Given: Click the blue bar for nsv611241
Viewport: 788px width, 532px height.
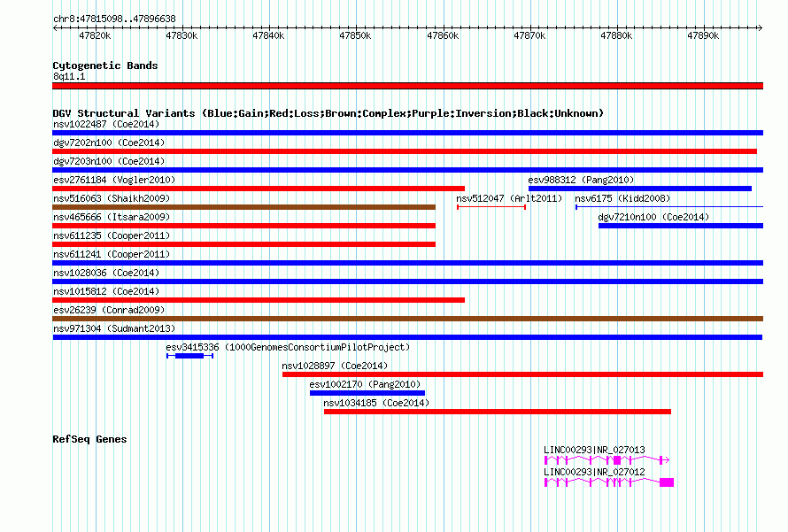Looking at the screenshot, I should tap(407, 263).
